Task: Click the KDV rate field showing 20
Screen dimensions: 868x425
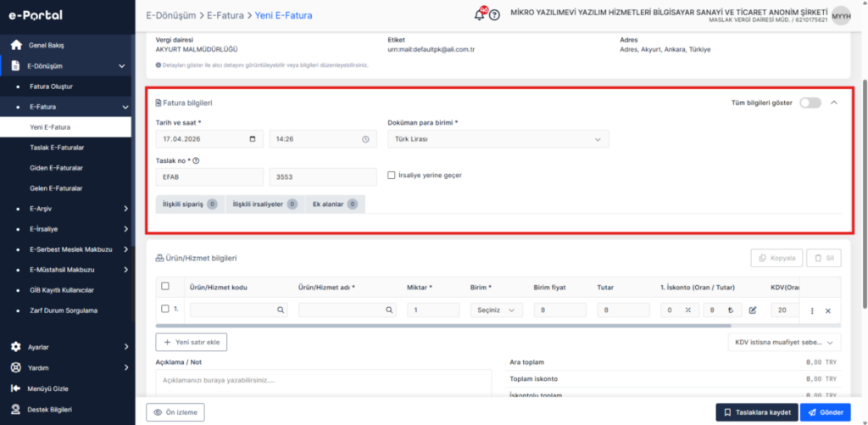Action: (785, 310)
